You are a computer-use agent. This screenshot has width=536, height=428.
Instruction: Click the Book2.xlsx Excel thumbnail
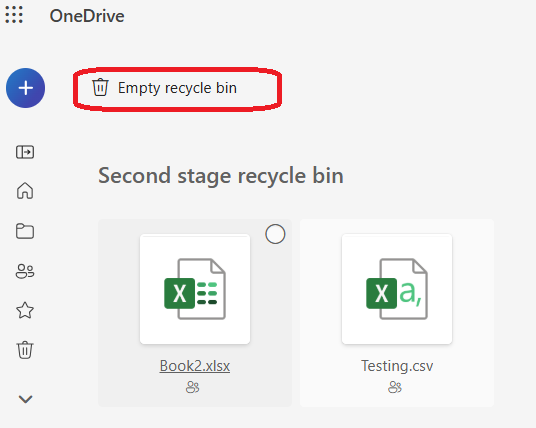point(195,289)
